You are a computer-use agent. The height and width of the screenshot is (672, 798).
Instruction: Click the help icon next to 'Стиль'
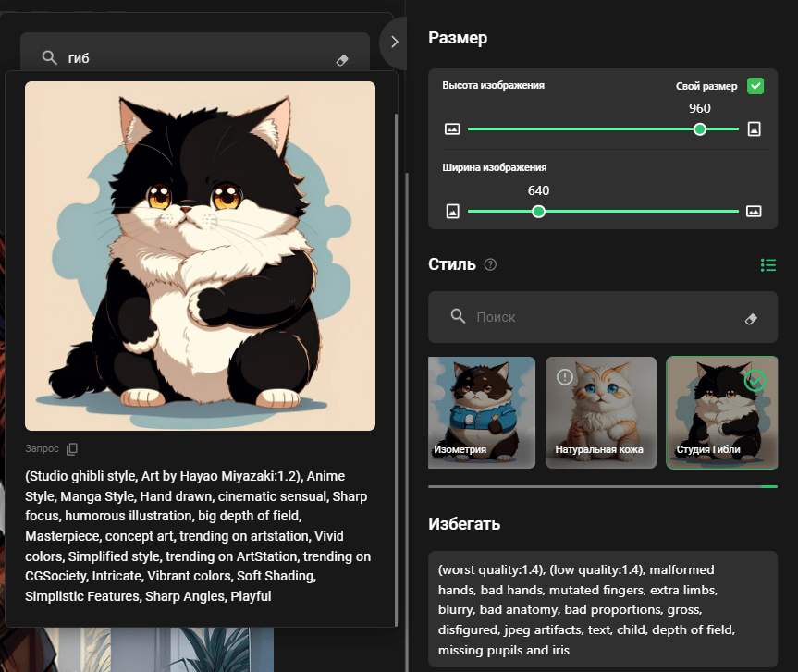(x=490, y=264)
